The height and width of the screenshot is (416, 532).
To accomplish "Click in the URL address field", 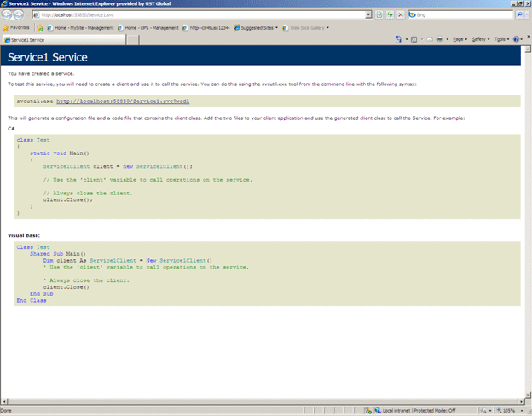I will [x=203, y=15].
